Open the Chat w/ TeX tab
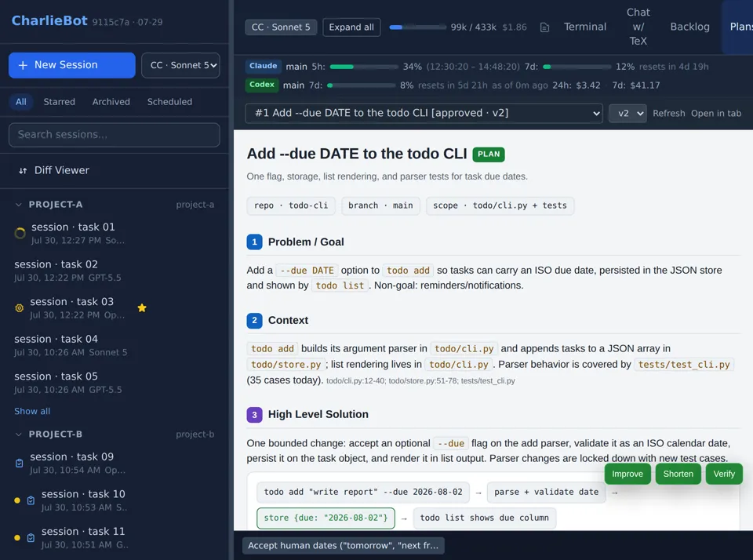 (x=638, y=27)
